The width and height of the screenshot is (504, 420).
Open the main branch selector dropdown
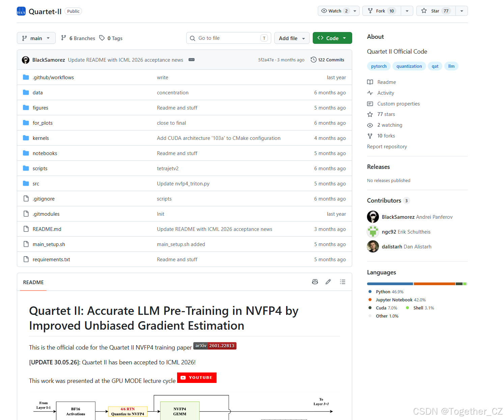(36, 38)
